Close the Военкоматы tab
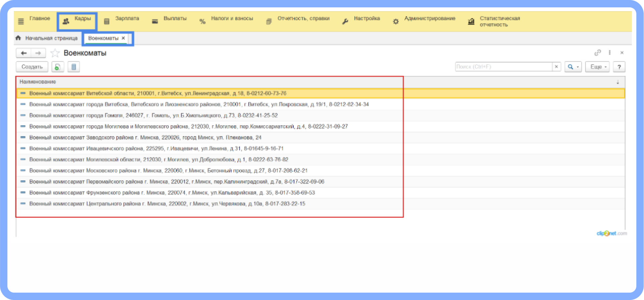Image resolution: width=644 pixels, height=300 pixels. [x=123, y=38]
